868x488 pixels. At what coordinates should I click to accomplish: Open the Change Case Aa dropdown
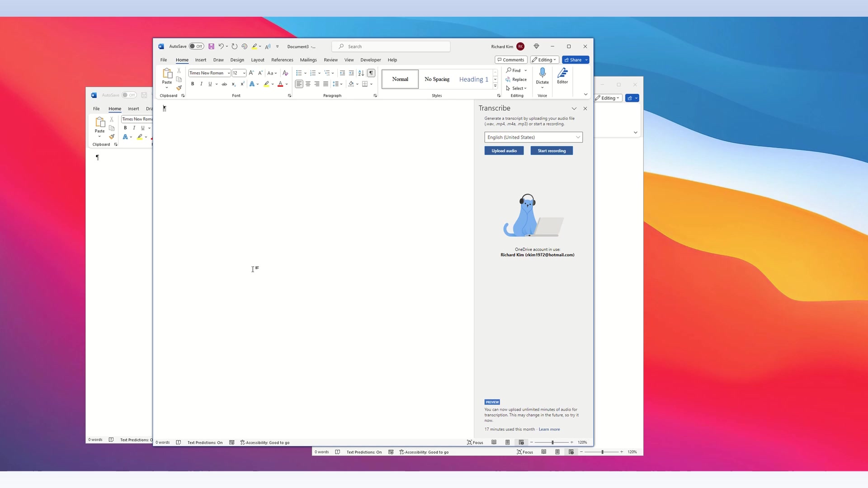[x=272, y=73]
